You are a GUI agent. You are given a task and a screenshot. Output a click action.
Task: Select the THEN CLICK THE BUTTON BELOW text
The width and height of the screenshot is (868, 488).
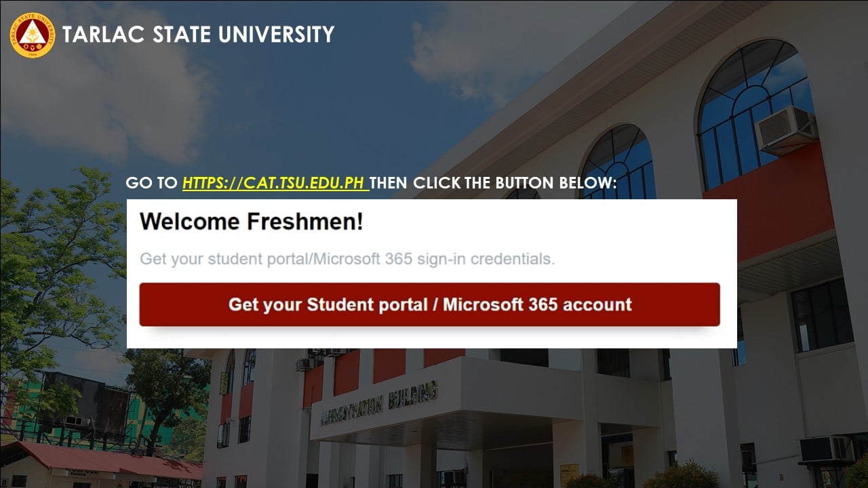click(494, 183)
